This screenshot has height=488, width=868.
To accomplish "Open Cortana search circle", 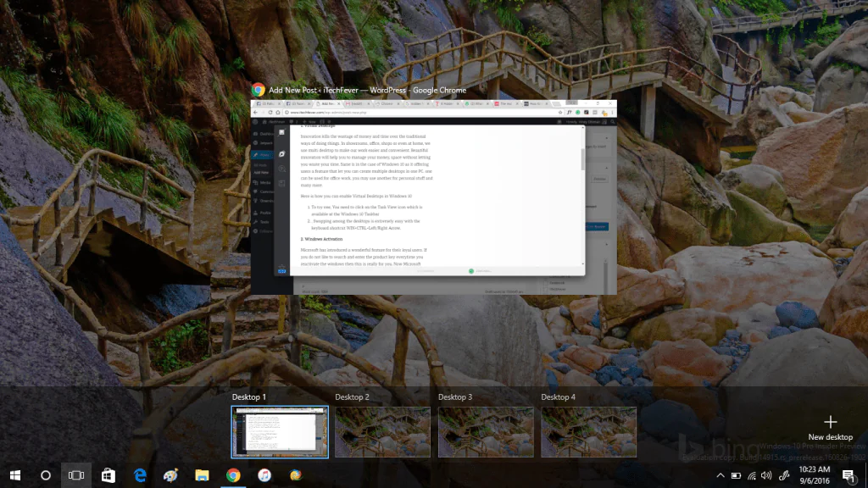I will [x=46, y=475].
